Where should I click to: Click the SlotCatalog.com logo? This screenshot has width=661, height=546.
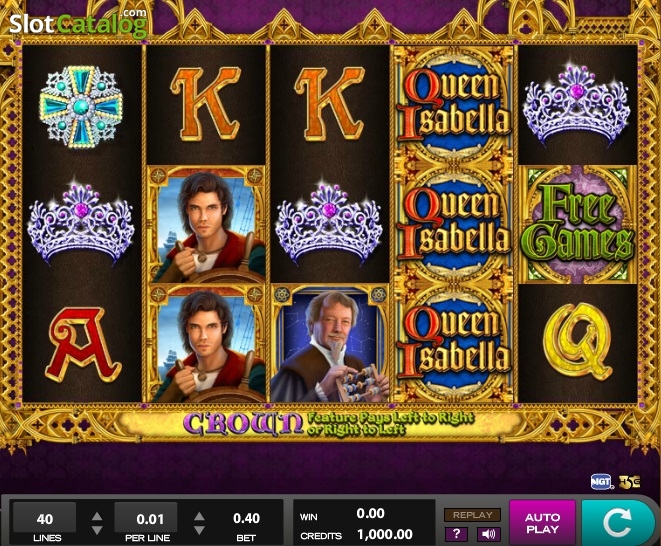pos(78,23)
